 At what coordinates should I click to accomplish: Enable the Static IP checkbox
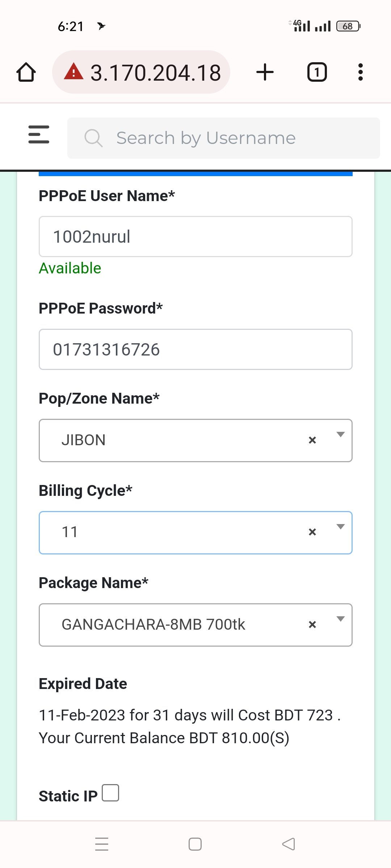[110, 793]
